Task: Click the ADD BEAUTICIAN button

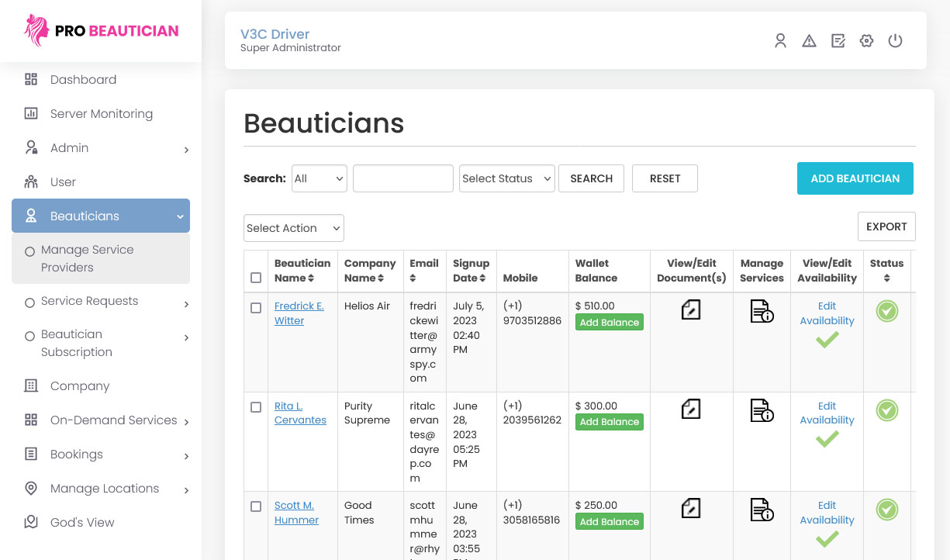Action: [x=855, y=178]
